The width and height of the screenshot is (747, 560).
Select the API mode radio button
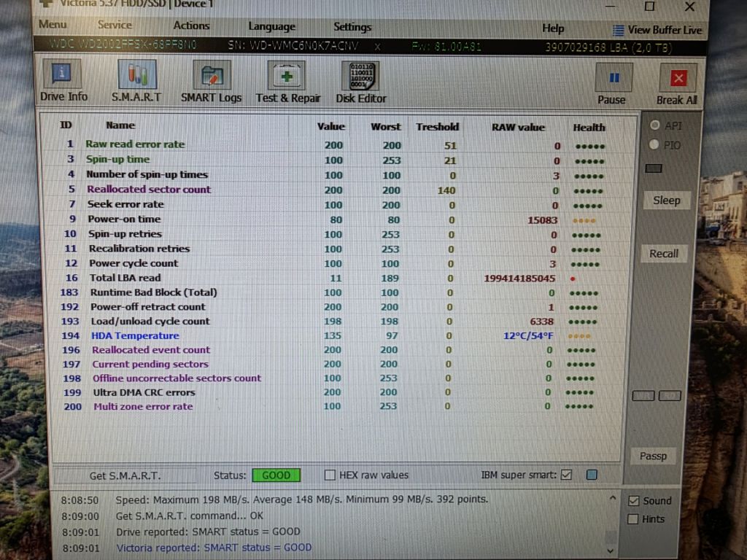[x=655, y=125]
